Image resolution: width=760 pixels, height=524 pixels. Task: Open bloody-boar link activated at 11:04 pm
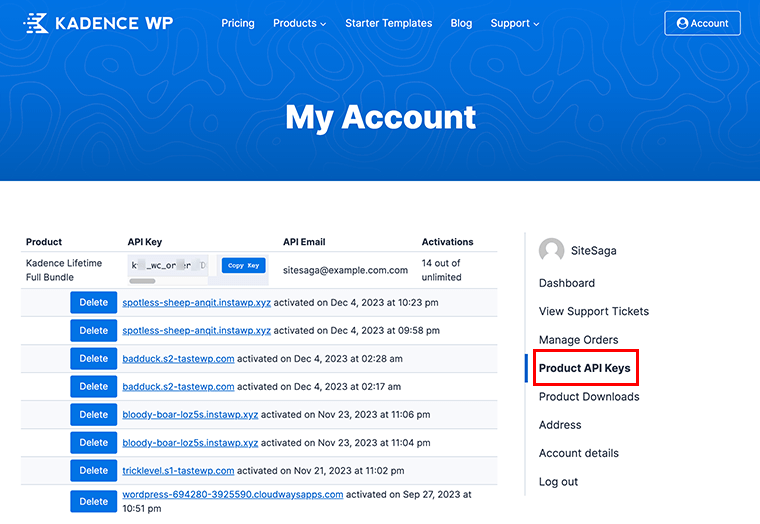tap(190, 443)
